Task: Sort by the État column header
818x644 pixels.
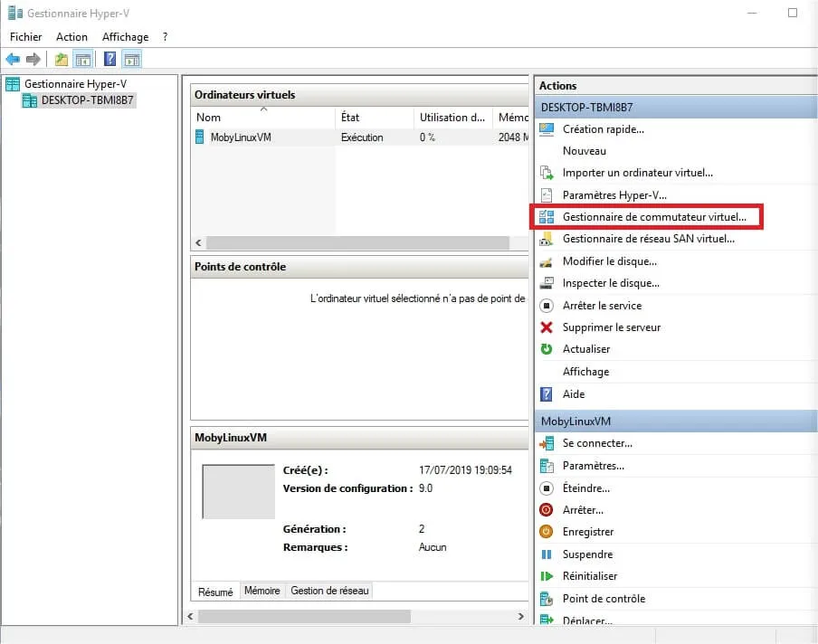Action: [374, 118]
